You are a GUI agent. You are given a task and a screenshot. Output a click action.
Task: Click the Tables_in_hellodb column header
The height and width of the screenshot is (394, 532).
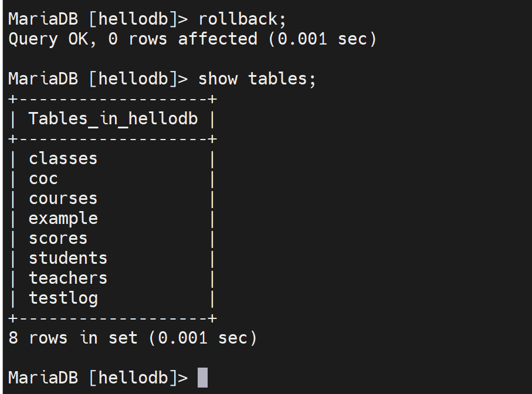113,119
